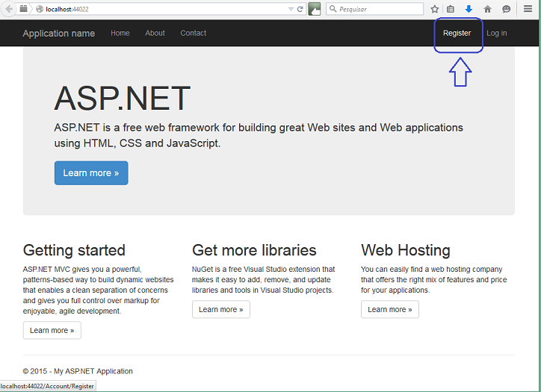The width and height of the screenshot is (541, 392).
Task: Open the Home nav item
Action: point(120,33)
